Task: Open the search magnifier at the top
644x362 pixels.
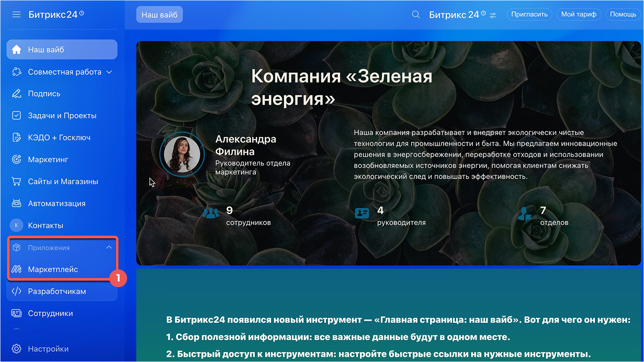Action: (x=416, y=14)
